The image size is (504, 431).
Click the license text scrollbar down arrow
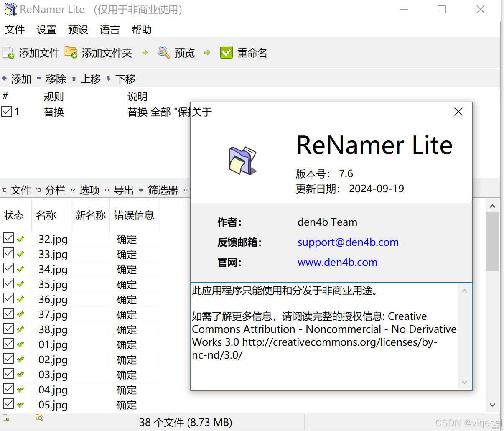(x=464, y=382)
